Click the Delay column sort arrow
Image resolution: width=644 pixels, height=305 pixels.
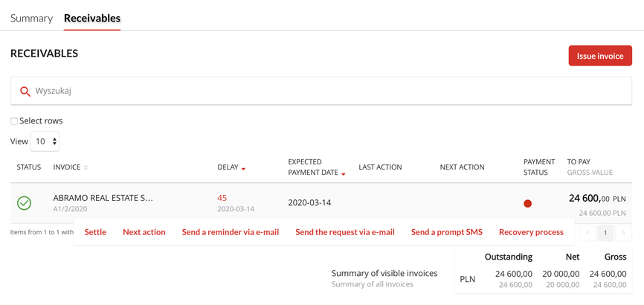pos(243,169)
